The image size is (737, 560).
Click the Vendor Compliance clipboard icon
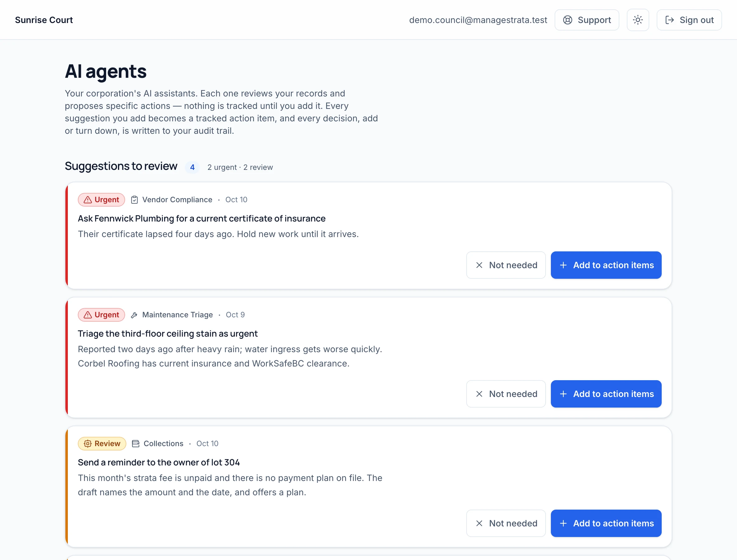pos(134,200)
